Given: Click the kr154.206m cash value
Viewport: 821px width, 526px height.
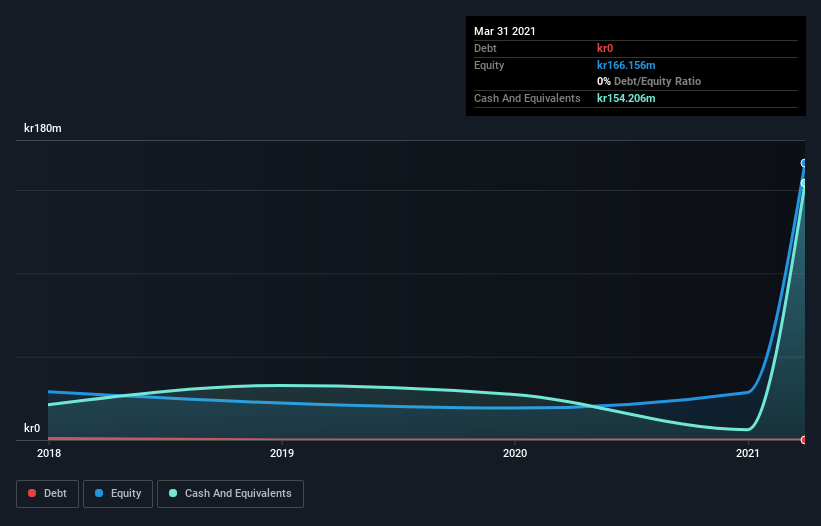Looking at the screenshot, I should 626,98.
